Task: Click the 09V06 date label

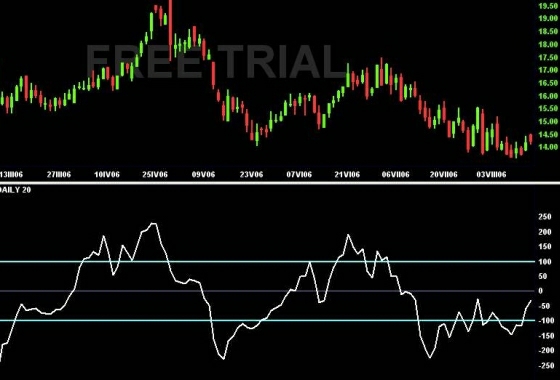Action: pos(204,175)
